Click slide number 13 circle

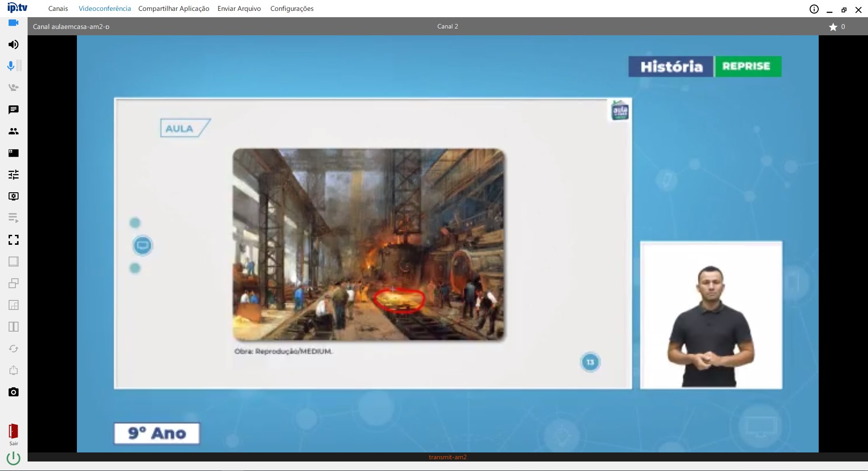coord(590,362)
